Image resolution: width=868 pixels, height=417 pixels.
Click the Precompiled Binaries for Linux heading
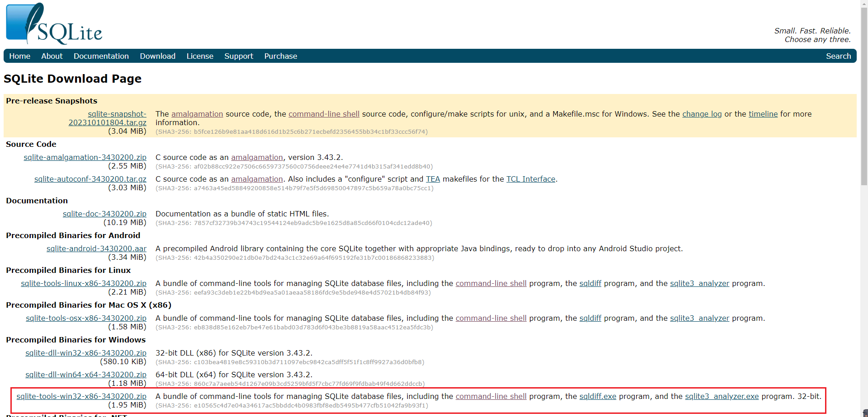pyautogui.click(x=68, y=270)
